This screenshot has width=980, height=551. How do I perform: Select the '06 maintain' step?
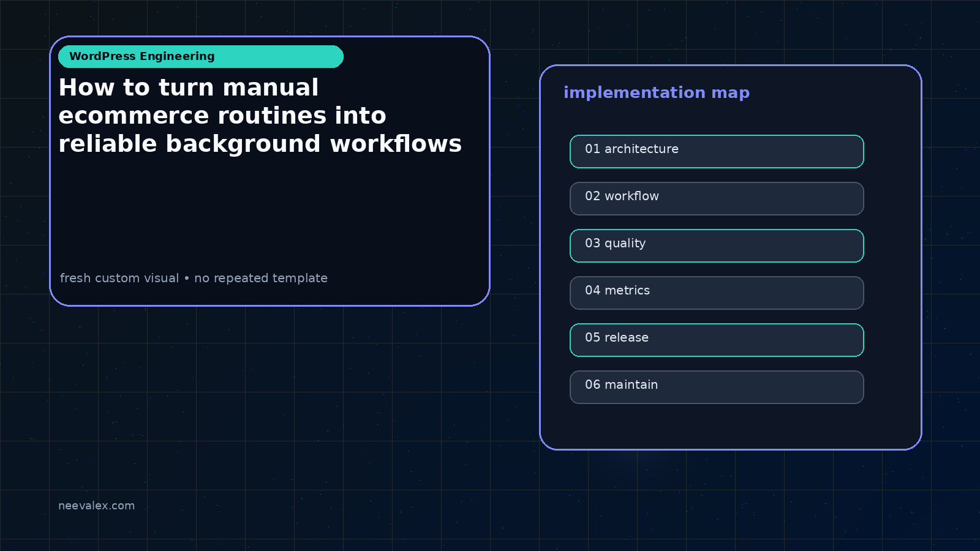pos(717,387)
